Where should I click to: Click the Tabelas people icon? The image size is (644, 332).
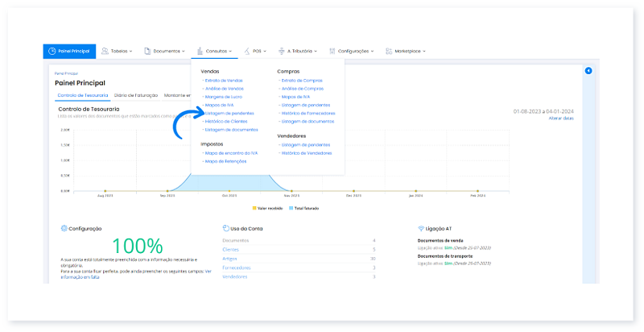pyautogui.click(x=104, y=51)
